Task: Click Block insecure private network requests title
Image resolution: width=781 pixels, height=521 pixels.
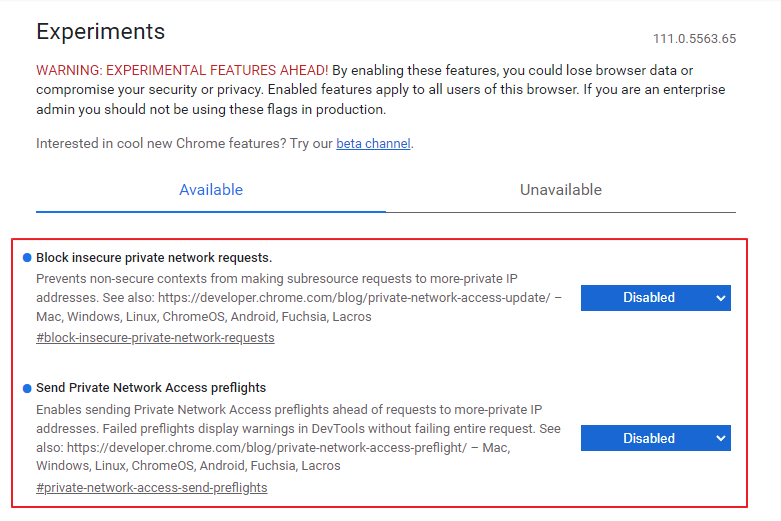Action: 154,258
